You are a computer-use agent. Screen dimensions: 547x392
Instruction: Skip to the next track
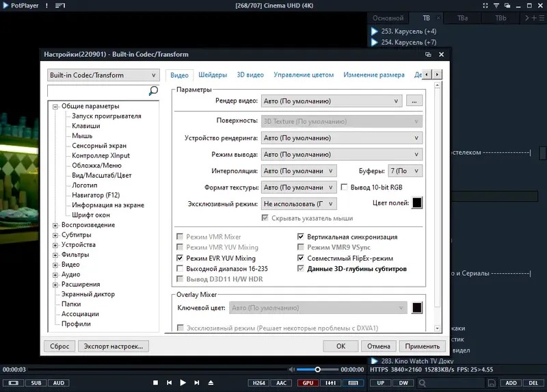coord(197,382)
